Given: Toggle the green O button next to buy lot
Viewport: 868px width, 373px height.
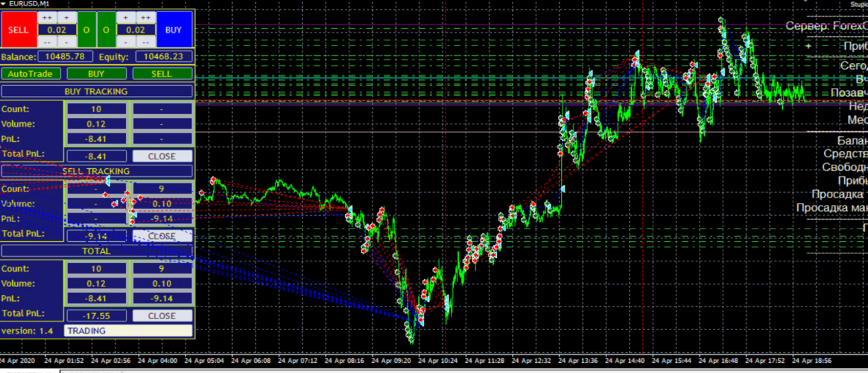Looking at the screenshot, I should [x=106, y=30].
